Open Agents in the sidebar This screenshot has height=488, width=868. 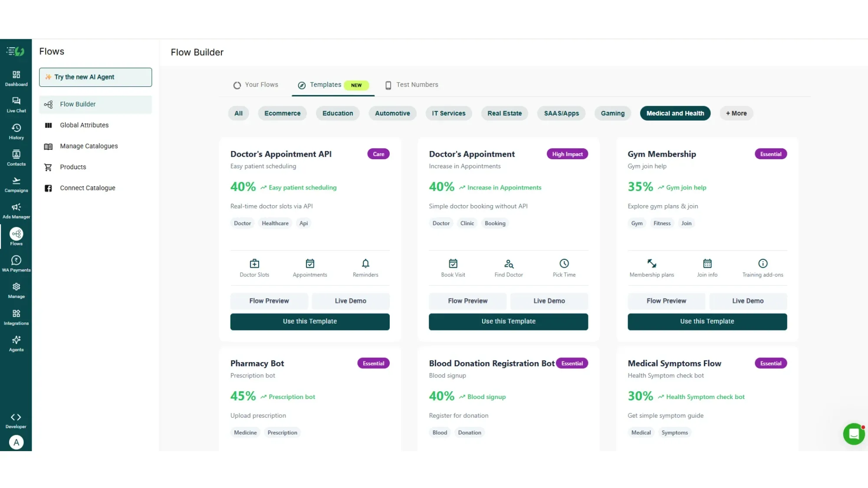pyautogui.click(x=16, y=344)
